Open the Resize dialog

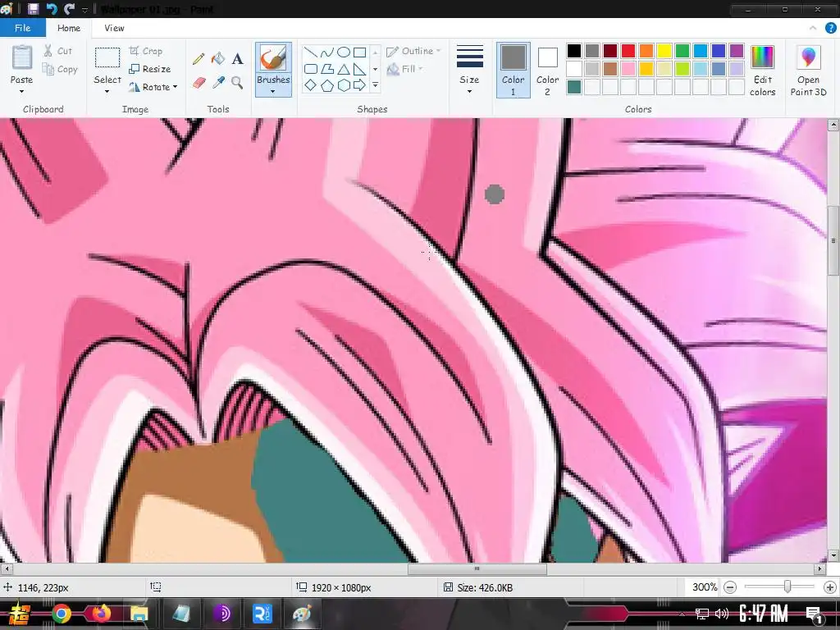pyautogui.click(x=150, y=69)
